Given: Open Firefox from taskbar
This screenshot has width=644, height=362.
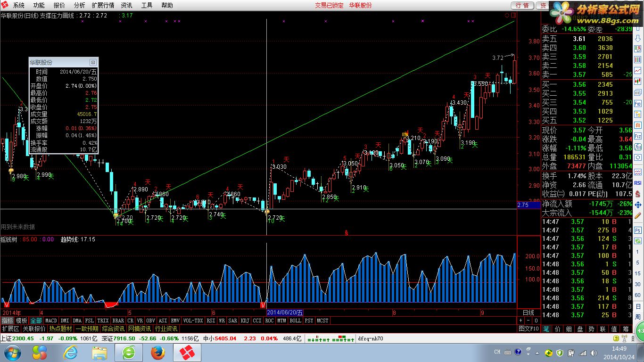Looking at the screenshot, I should (x=158, y=353).
